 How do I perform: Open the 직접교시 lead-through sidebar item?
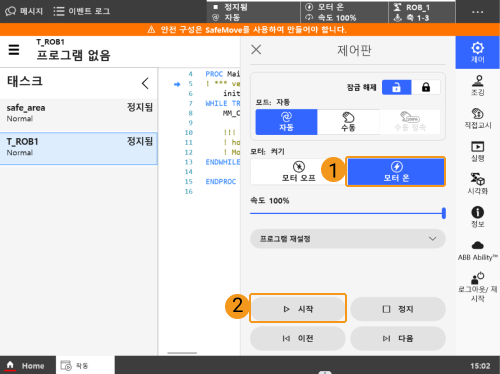coord(477,118)
